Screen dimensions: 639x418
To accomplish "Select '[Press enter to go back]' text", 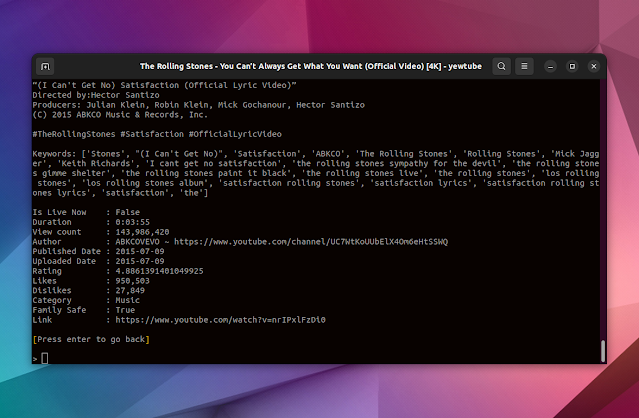I will coord(91,339).
